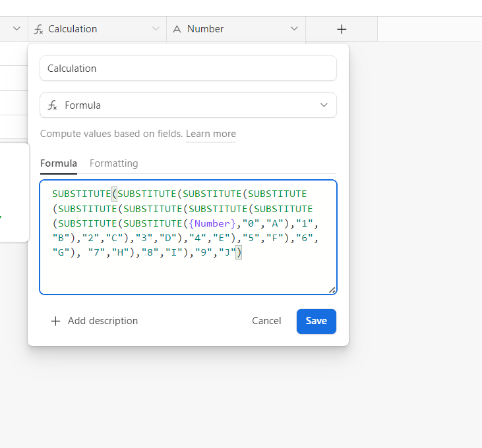
Task: Click Add description text
Action: click(x=103, y=321)
